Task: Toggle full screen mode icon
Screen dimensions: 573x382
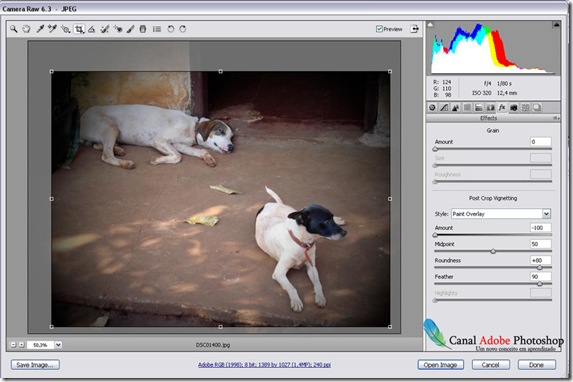Action: [x=414, y=29]
